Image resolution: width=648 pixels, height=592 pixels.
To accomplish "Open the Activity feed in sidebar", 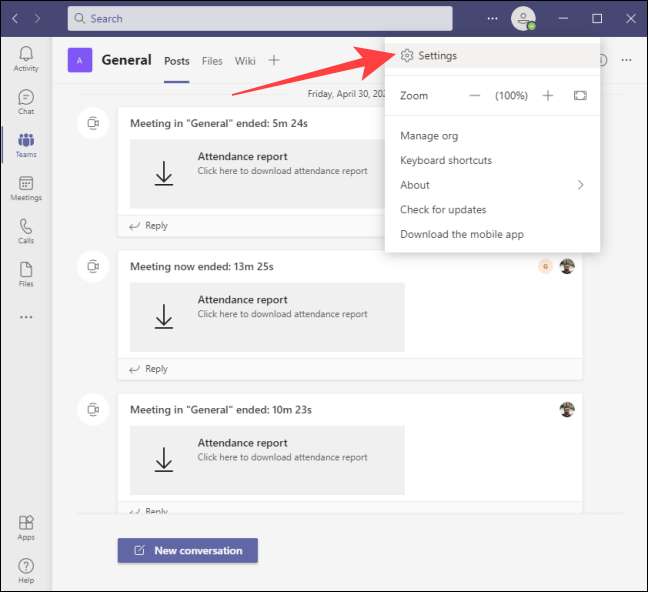I will click(x=26, y=59).
